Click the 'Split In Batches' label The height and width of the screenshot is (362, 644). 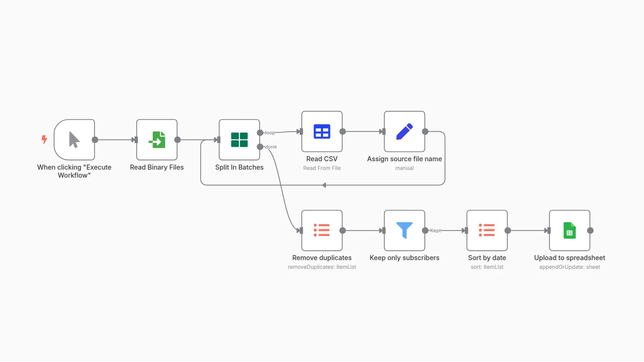click(x=239, y=167)
